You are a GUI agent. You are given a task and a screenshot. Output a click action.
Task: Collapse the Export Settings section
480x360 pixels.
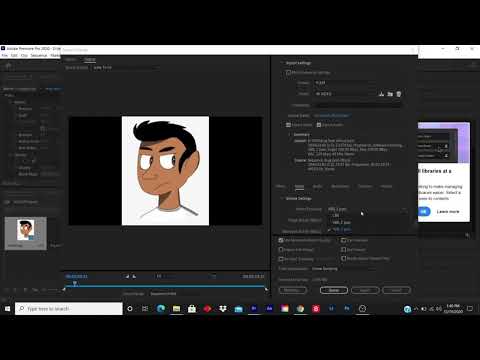tap(282, 63)
